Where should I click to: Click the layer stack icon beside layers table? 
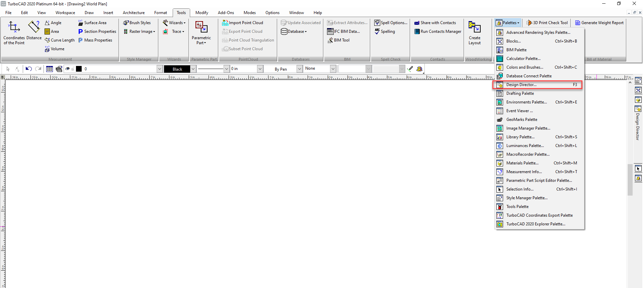(x=59, y=69)
